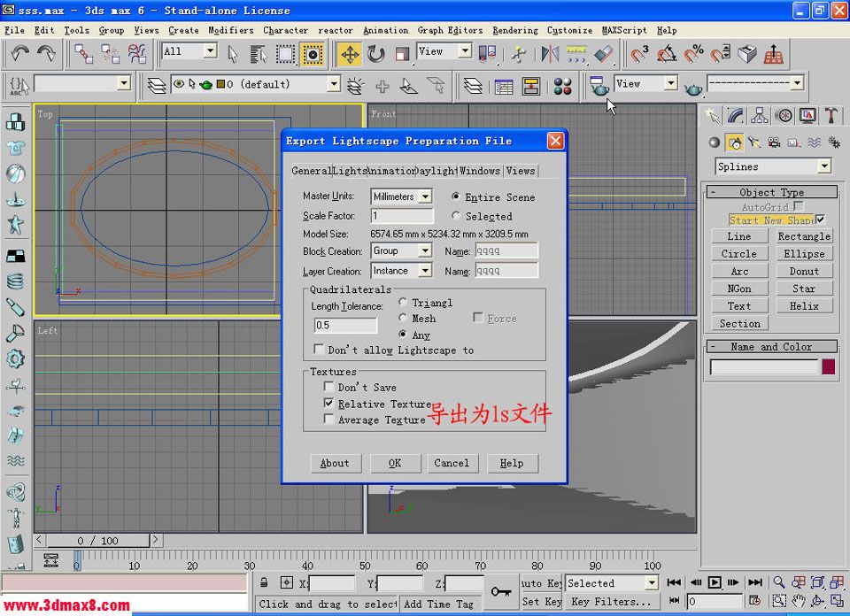This screenshot has height=616, width=850.
Task: Switch to the Lights tab
Action: [x=351, y=171]
